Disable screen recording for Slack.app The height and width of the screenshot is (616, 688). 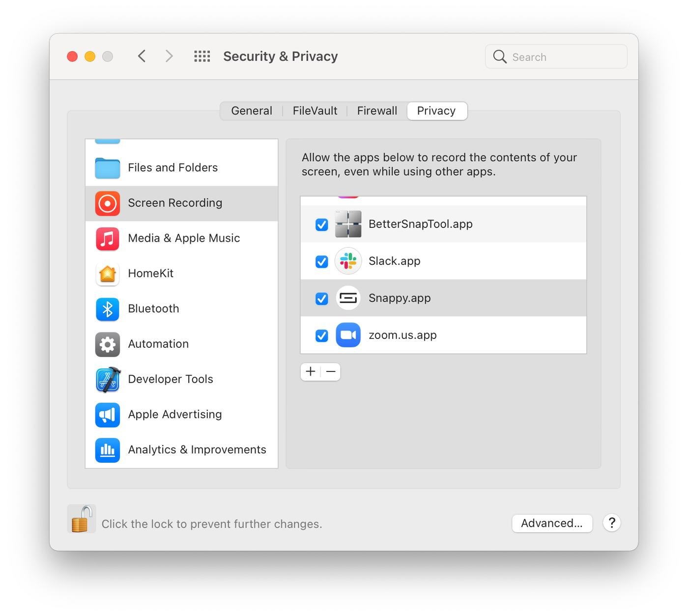(x=321, y=261)
